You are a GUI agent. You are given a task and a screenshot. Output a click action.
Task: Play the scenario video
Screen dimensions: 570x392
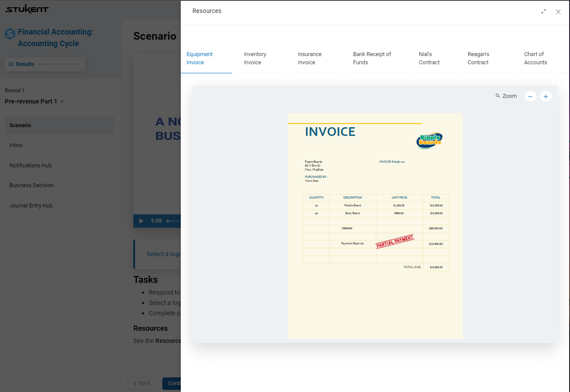[141, 221]
